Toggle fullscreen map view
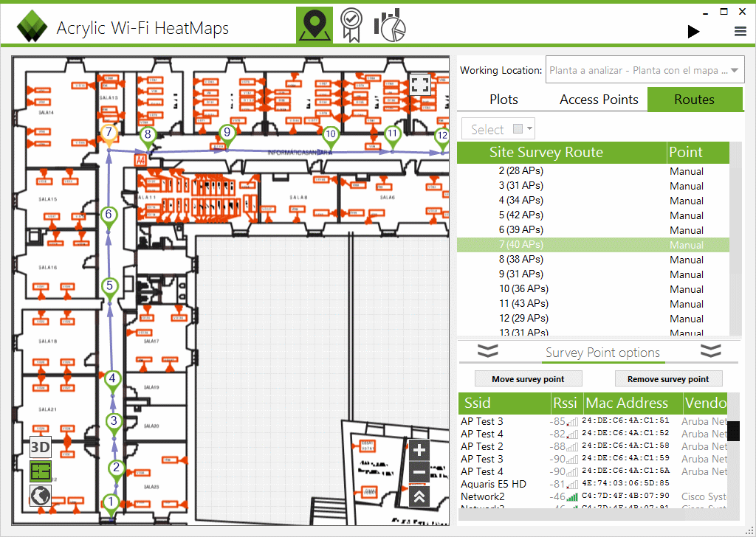The height and width of the screenshot is (537, 756). (x=419, y=85)
